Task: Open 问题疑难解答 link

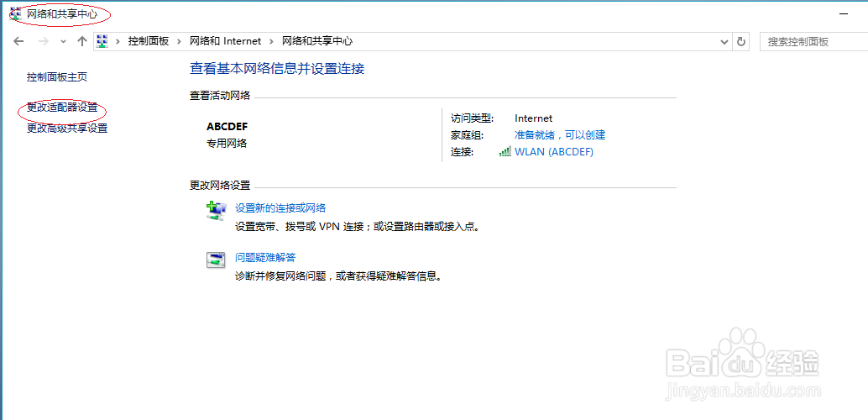Action: tap(266, 258)
